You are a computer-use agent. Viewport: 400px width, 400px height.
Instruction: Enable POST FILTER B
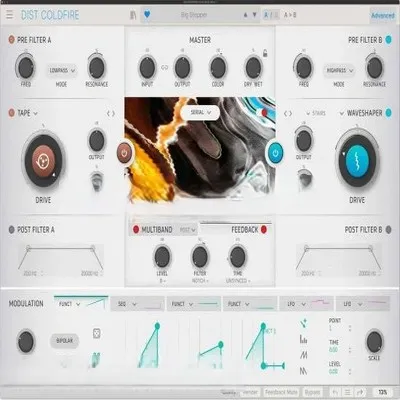click(388, 230)
